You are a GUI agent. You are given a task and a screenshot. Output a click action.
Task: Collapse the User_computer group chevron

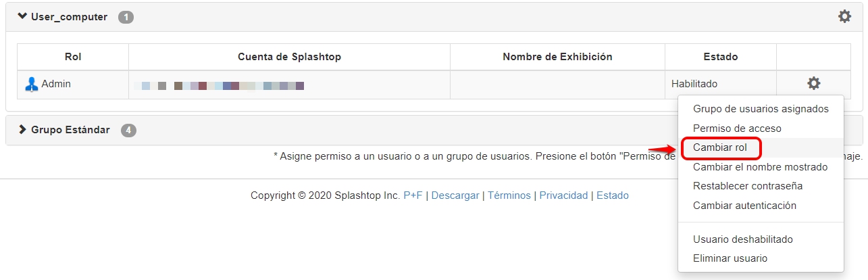pyautogui.click(x=22, y=16)
